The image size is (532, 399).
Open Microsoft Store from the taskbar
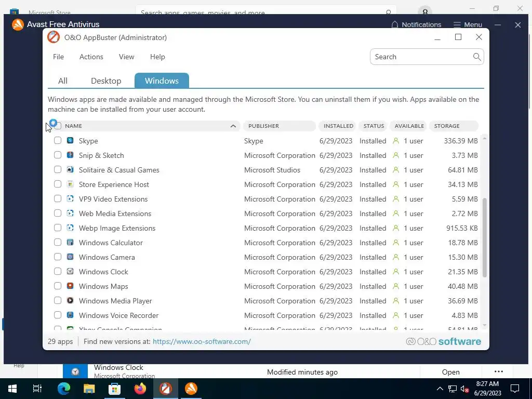(x=114, y=389)
